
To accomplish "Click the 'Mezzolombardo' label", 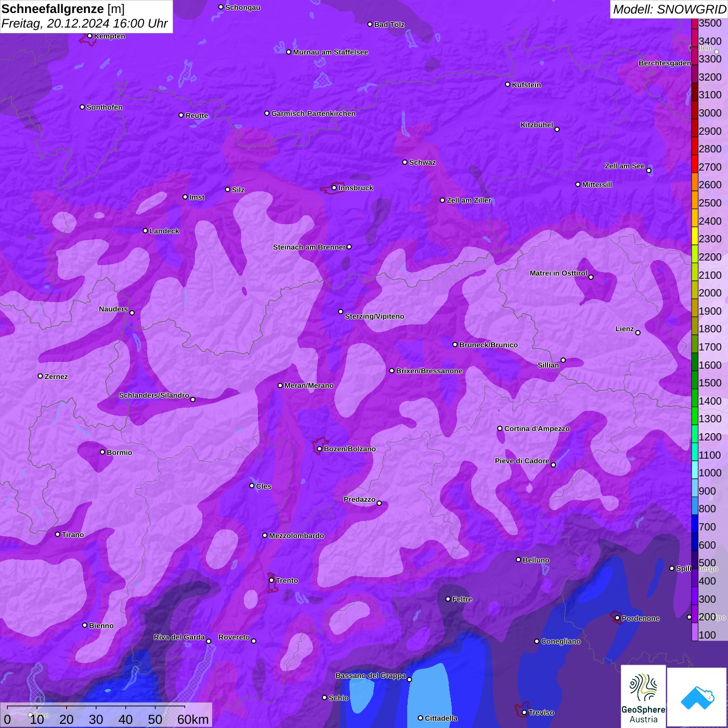I will (296, 536).
